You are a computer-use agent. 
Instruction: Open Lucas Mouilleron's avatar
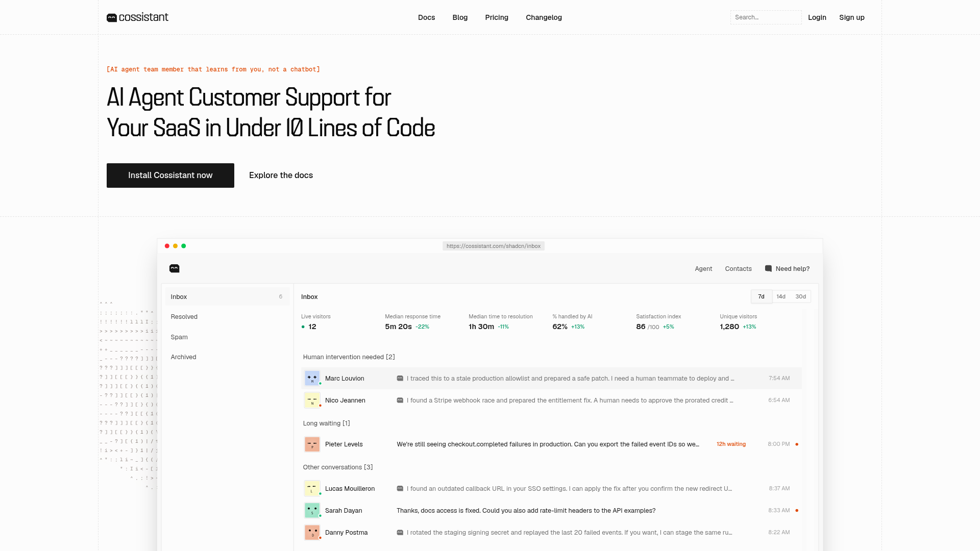[312, 488]
